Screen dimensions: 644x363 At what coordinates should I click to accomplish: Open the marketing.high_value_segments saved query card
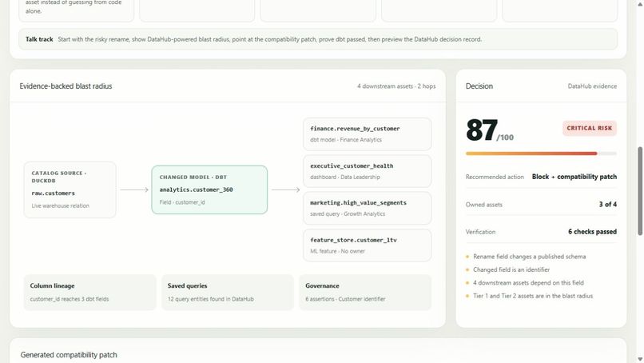(368, 208)
